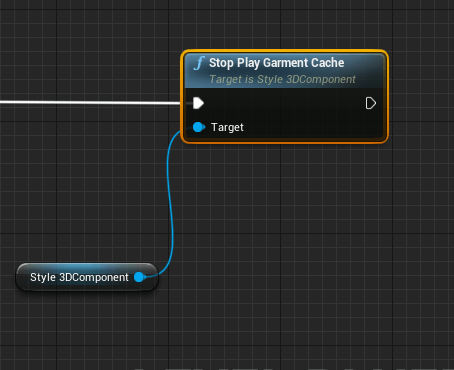Click the function icon on Stop Play Garment Cache node
This screenshot has width=454, height=370.
tap(199, 63)
